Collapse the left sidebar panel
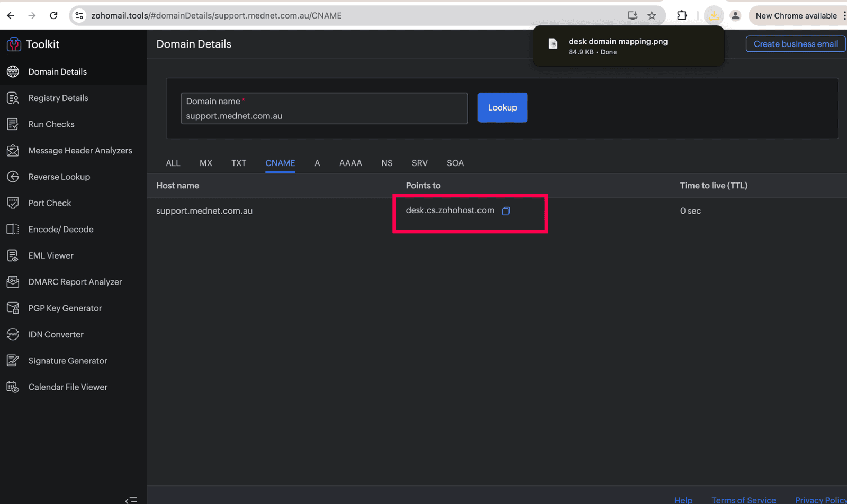 pyautogui.click(x=131, y=500)
